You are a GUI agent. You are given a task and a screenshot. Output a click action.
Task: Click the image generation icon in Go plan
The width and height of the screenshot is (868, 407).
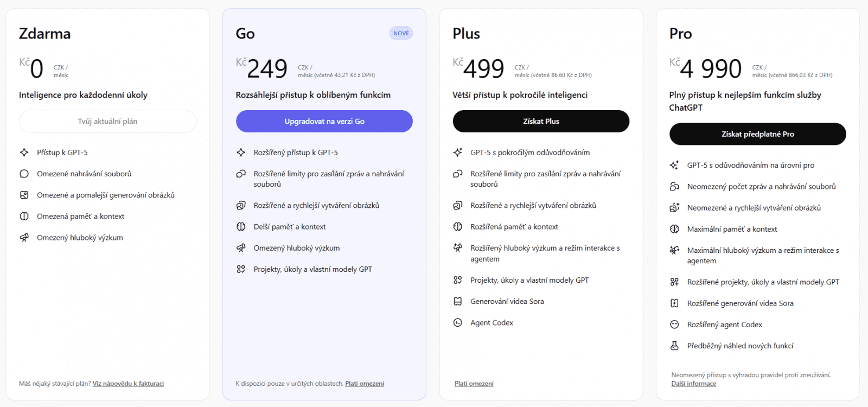[241, 205]
